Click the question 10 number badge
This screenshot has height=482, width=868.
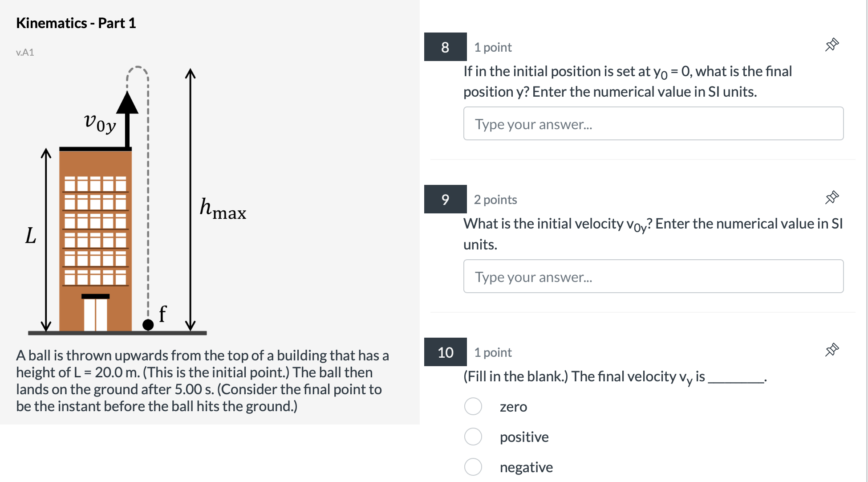click(x=445, y=352)
